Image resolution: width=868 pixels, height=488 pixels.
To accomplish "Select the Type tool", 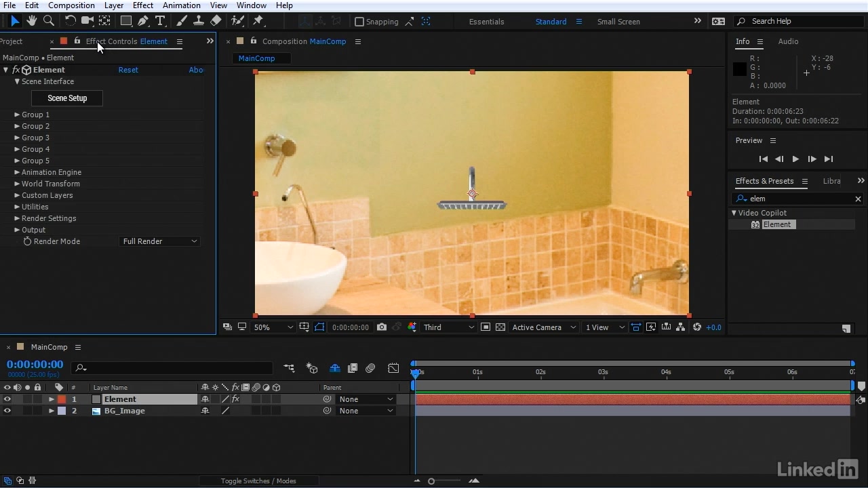I will coord(161,20).
